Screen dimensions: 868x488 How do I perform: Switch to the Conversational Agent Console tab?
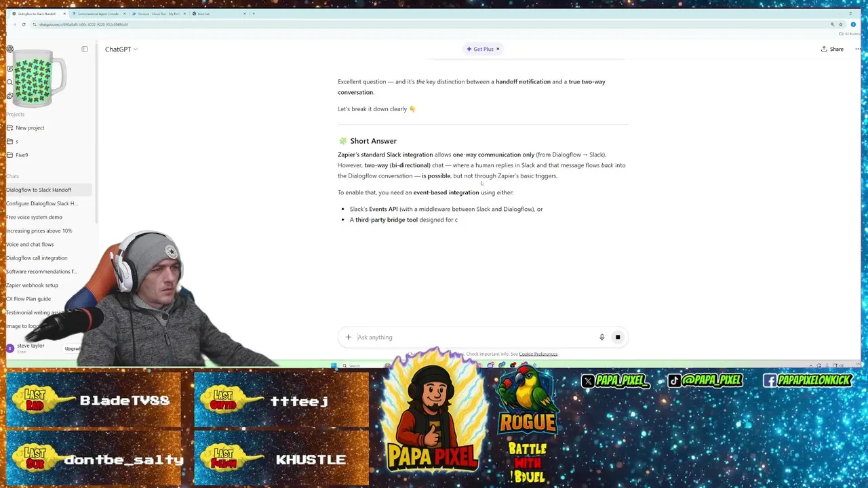[x=98, y=14]
